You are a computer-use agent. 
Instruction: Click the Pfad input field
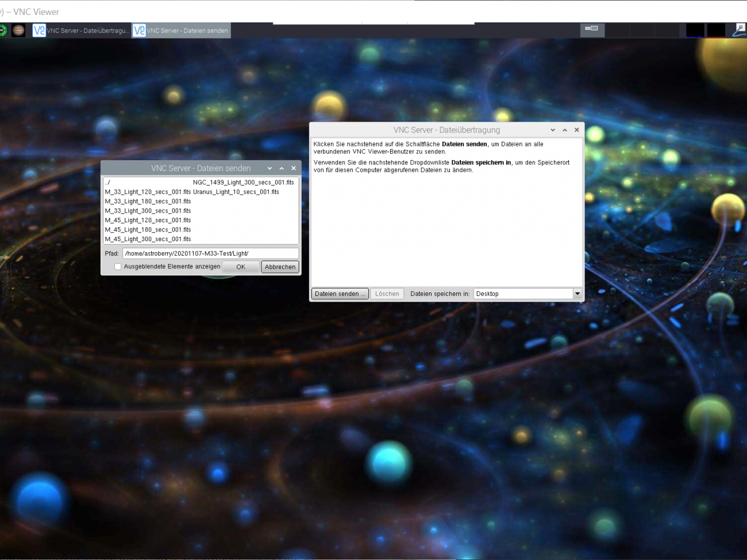[211, 253]
